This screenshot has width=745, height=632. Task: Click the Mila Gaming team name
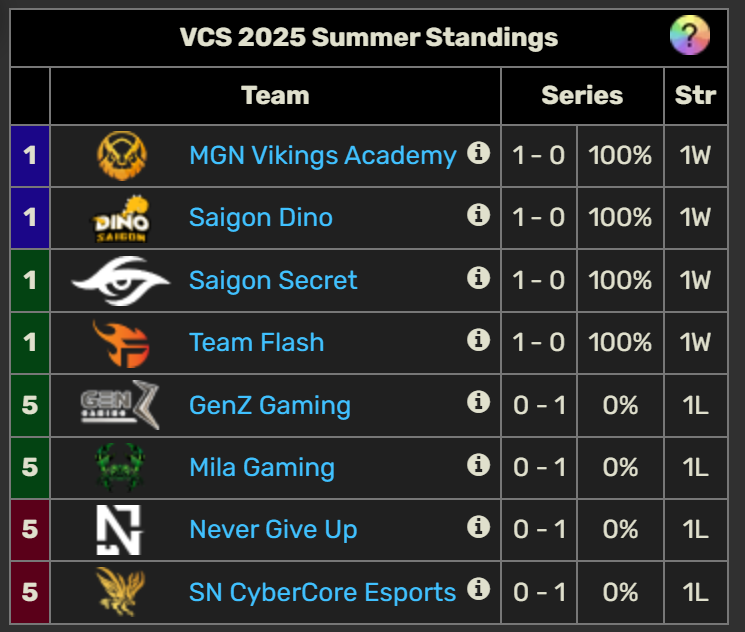262,468
